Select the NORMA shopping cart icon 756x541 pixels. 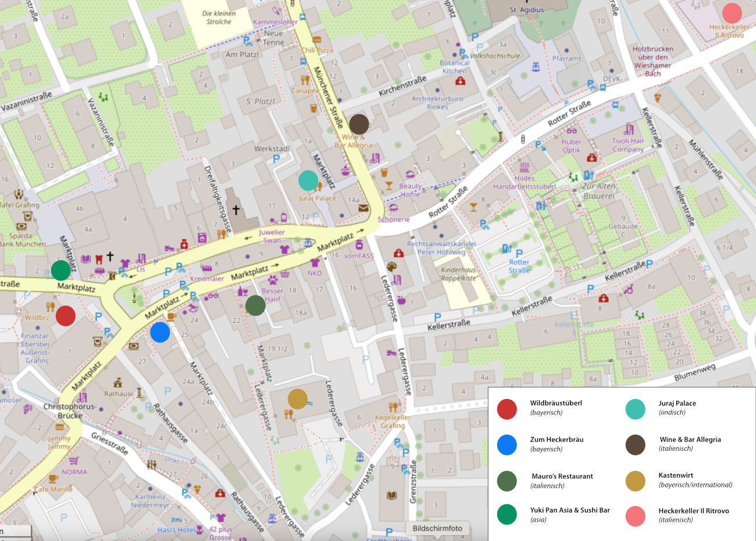click(74, 461)
